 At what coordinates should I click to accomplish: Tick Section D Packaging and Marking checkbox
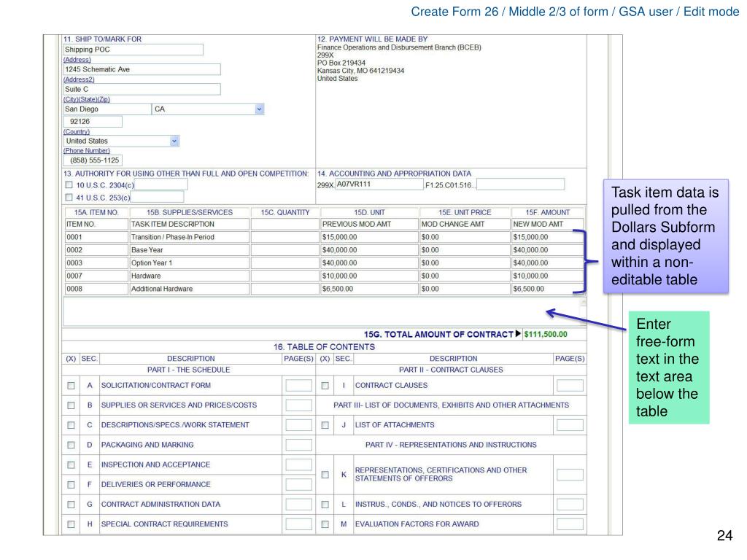(x=71, y=446)
